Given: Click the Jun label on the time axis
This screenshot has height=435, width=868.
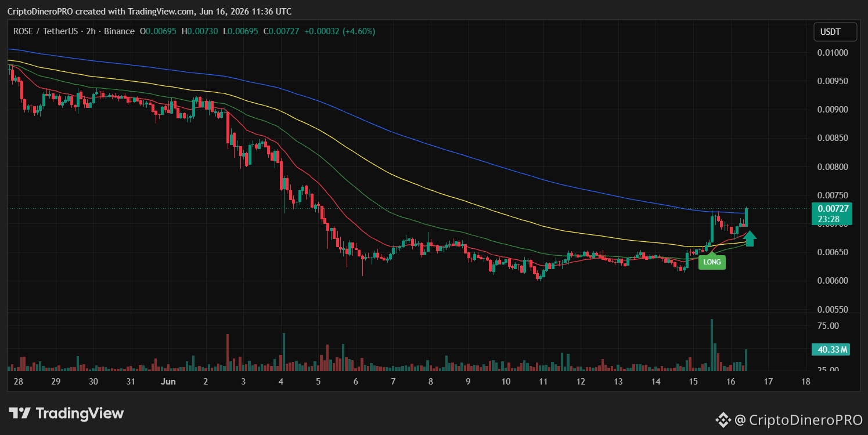Looking at the screenshot, I should tap(168, 382).
